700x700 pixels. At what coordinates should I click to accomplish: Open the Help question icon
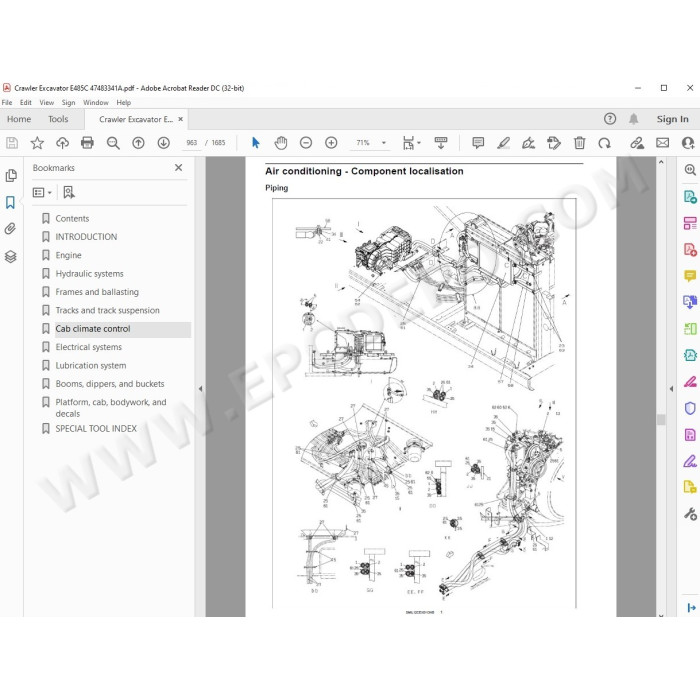tap(610, 119)
